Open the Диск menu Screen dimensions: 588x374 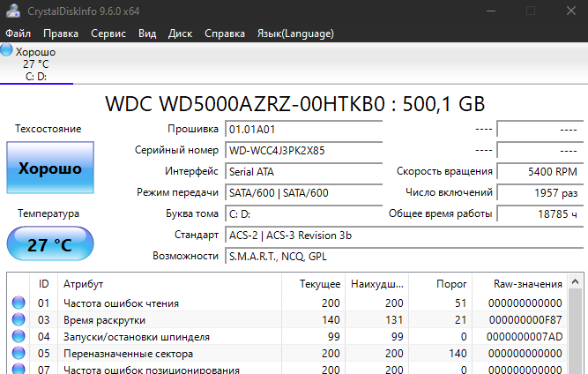tap(180, 34)
